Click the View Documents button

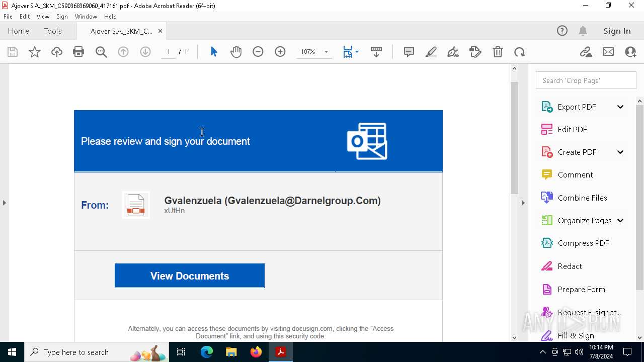190,276
